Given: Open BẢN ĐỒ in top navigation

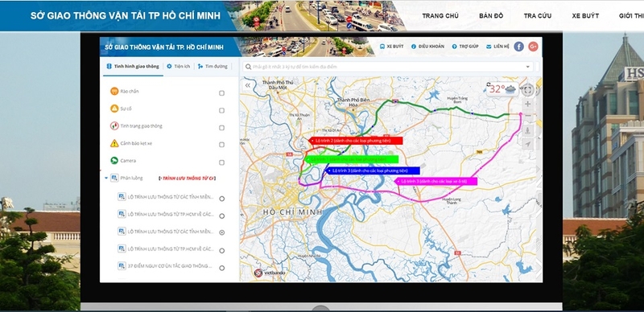Looking at the screenshot, I should pos(491,16).
